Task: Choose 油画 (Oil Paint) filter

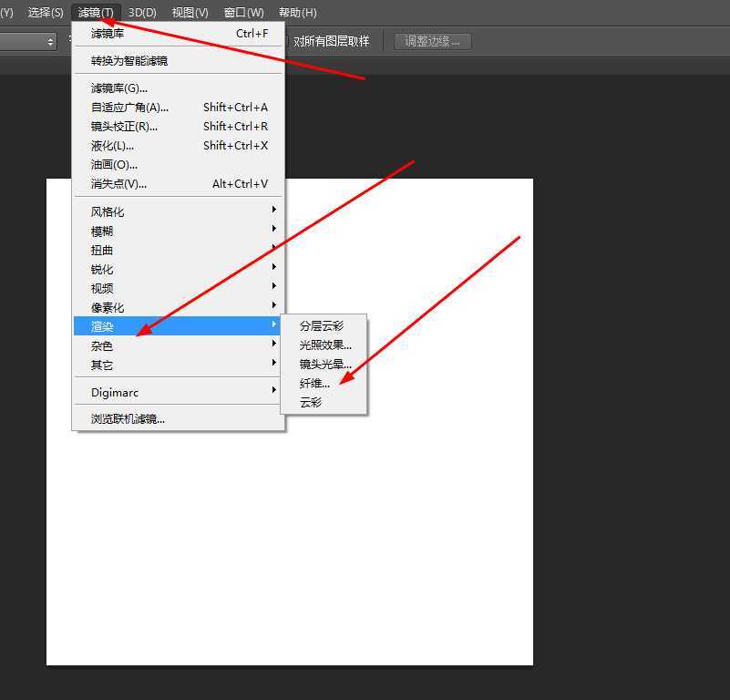Action: 109,164
